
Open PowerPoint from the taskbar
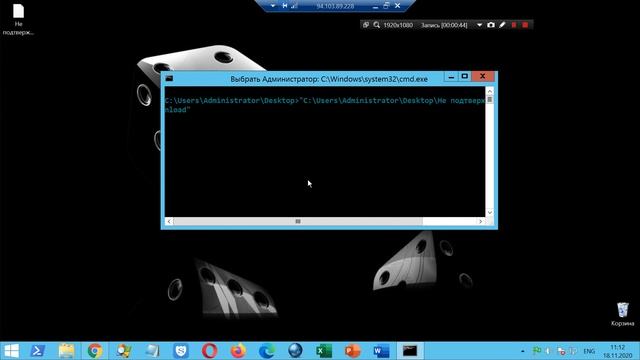click(353, 351)
